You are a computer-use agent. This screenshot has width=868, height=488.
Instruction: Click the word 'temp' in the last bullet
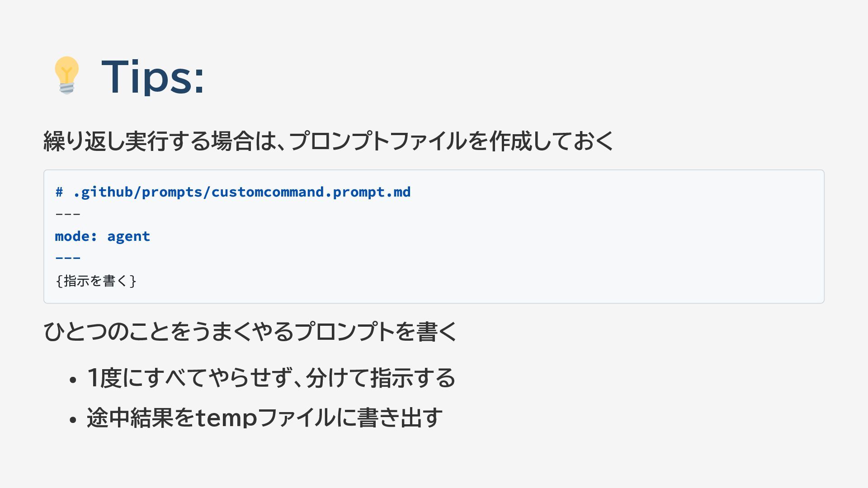[226, 418]
